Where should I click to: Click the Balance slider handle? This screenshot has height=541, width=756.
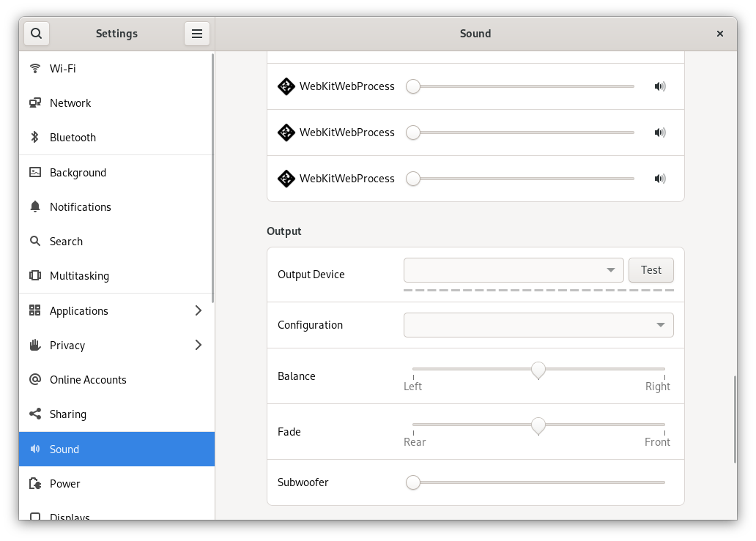[x=538, y=370]
